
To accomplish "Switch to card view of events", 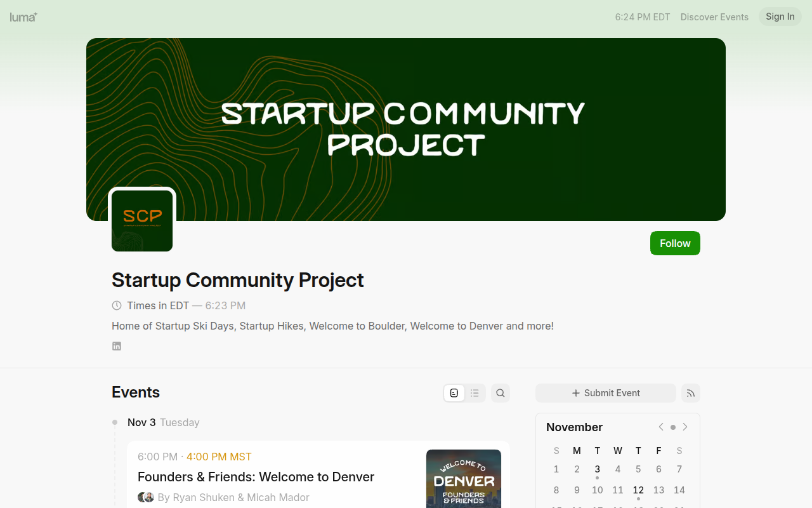I will pyautogui.click(x=454, y=393).
